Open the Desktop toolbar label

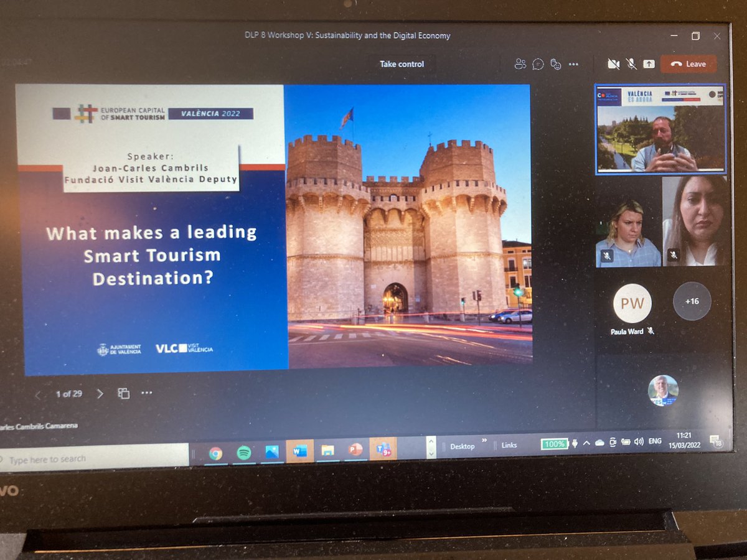pos(462,446)
